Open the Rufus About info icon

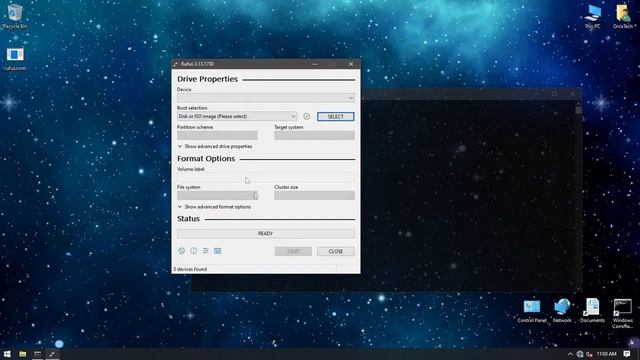pyautogui.click(x=193, y=251)
